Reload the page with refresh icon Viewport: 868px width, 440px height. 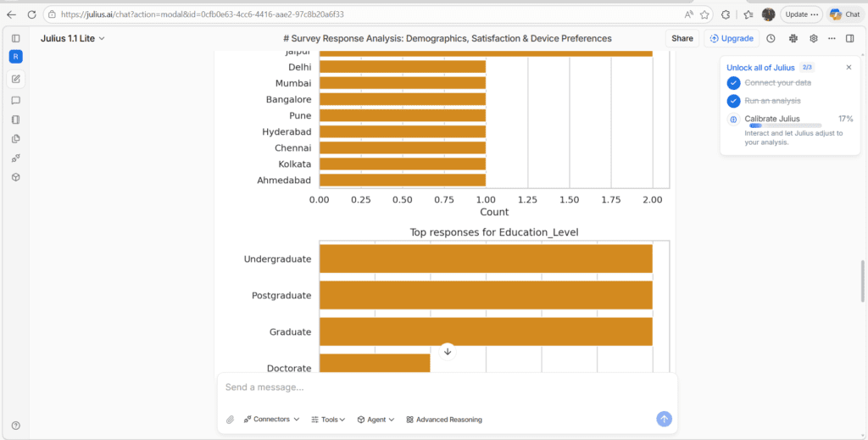31,14
